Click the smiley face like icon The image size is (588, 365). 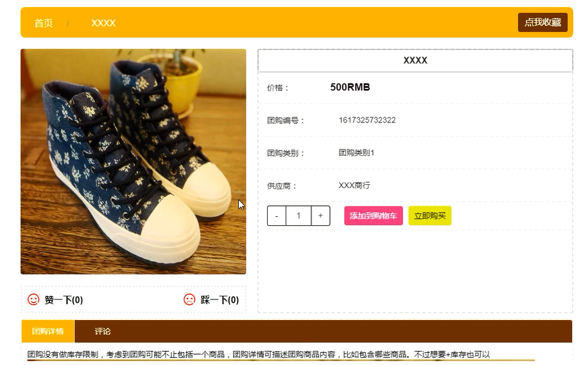pos(33,300)
